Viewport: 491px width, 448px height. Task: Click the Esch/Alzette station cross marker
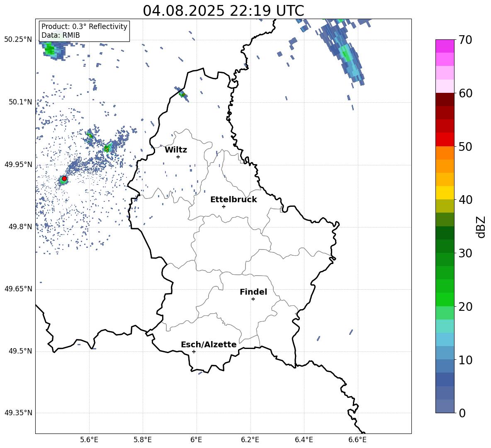click(x=194, y=351)
